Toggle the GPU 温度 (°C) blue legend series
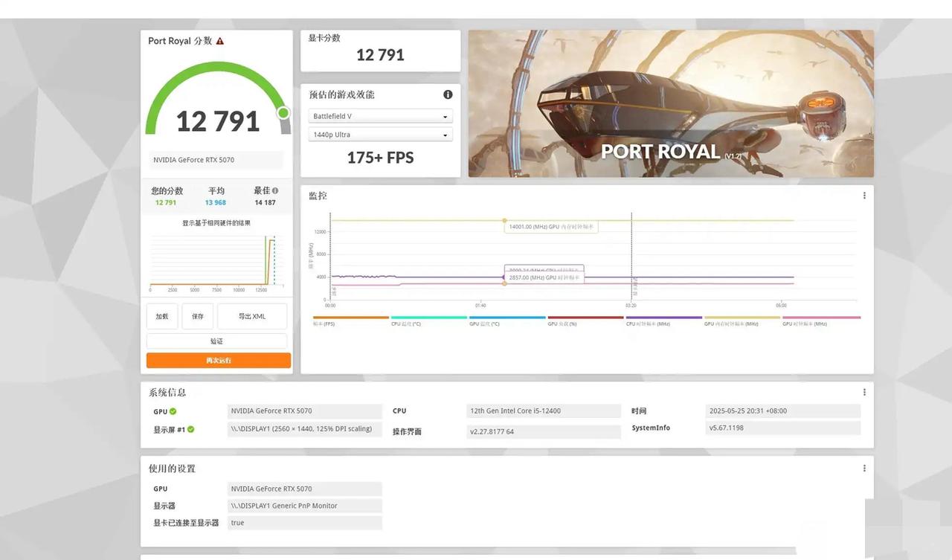Screen dimensions: 952x560 (507, 321)
